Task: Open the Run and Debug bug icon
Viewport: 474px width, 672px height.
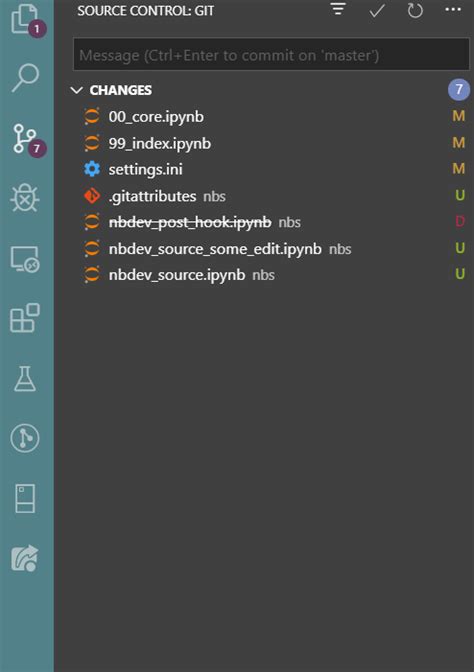Action: pyautogui.click(x=25, y=198)
